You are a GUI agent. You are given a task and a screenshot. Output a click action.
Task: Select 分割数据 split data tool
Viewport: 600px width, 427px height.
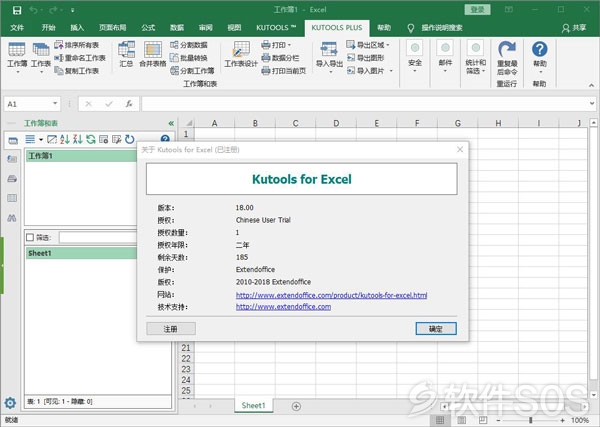(x=189, y=45)
